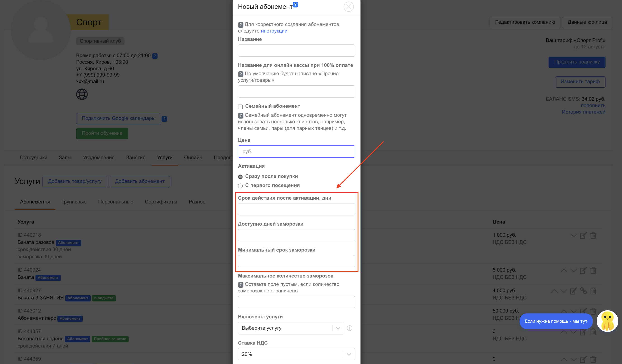Click help icon next to working hours
This screenshot has width=622, height=364.
pyautogui.click(x=155, y=56)
